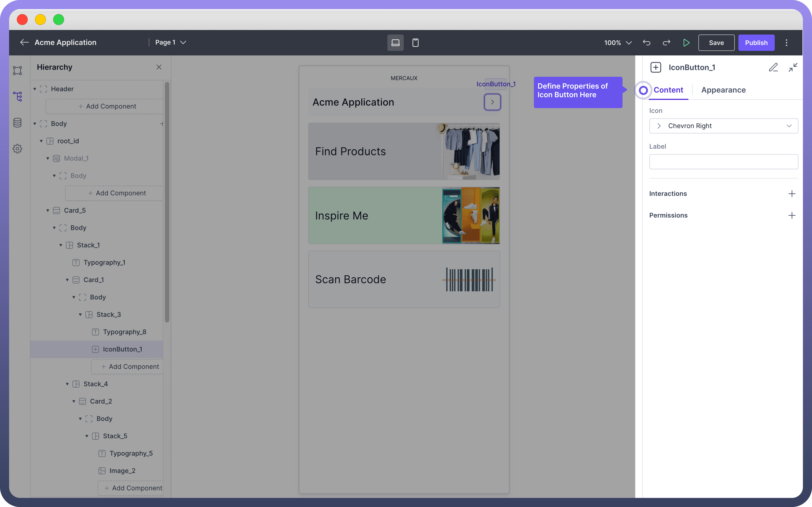Click the Label input field

tap(724, 162)
